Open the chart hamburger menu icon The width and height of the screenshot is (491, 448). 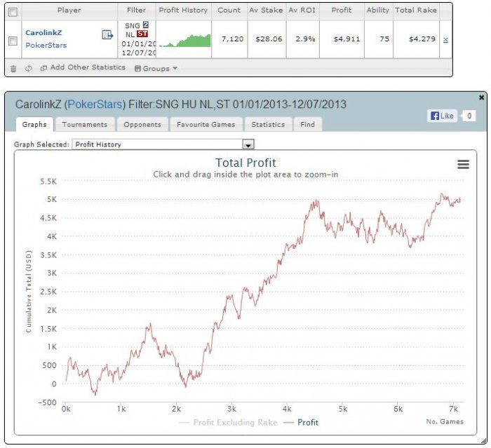tap(463, 164)
